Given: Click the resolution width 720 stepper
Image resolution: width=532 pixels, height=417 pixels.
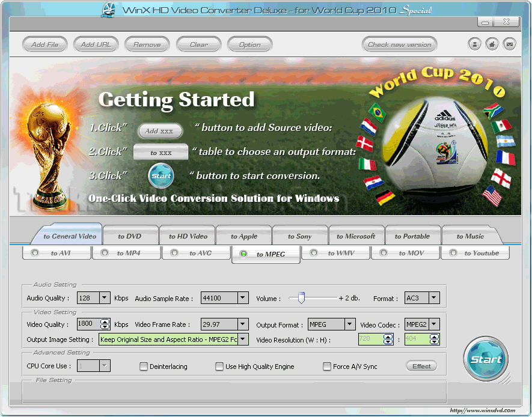Looking at the screenshot, I should 388,339.
